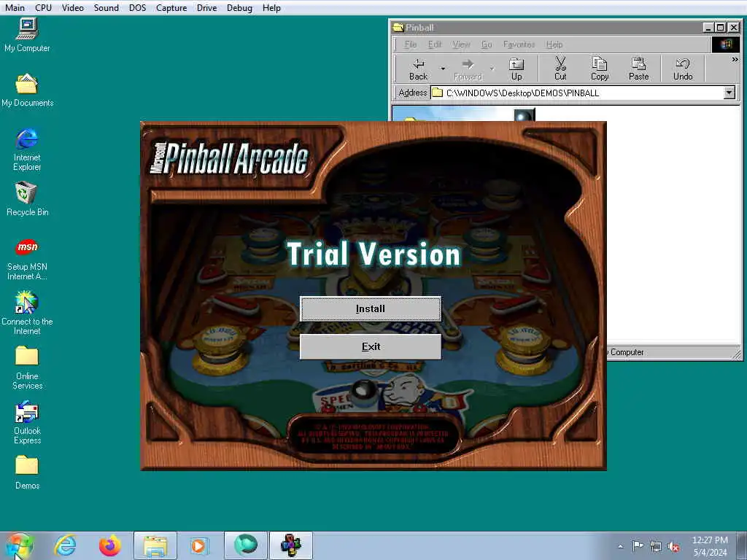Open Go menu in Pinball window
The height and width of the screenshot is (560, 747).
(487, 44)
